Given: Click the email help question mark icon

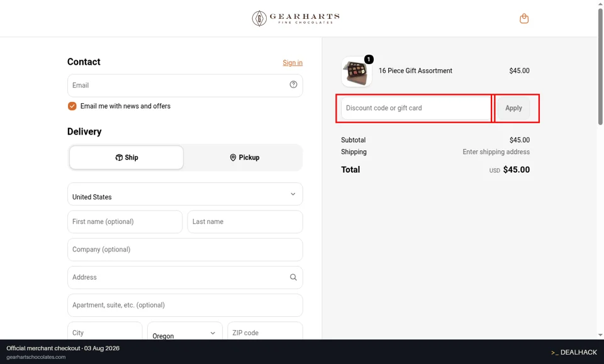Looking at the screenshot, I should coord(293,85).
